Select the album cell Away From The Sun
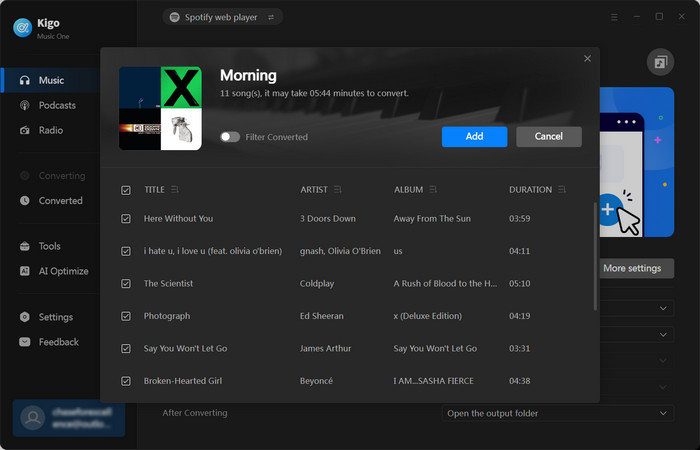 coord(432,219)
